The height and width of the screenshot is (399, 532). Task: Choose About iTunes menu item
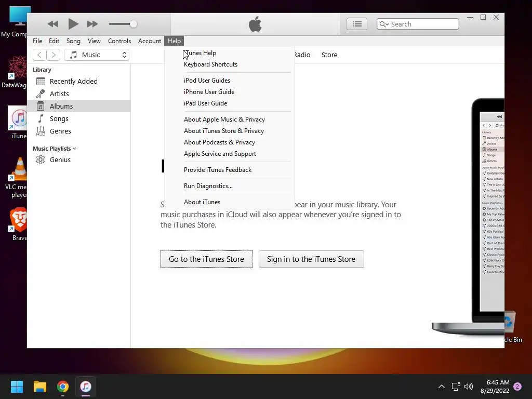pyautogui.click(x=229, y=202)
